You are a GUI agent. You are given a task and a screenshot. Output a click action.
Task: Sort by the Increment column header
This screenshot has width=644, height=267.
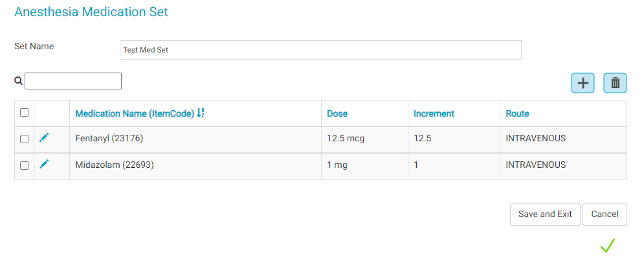(434, 113)
